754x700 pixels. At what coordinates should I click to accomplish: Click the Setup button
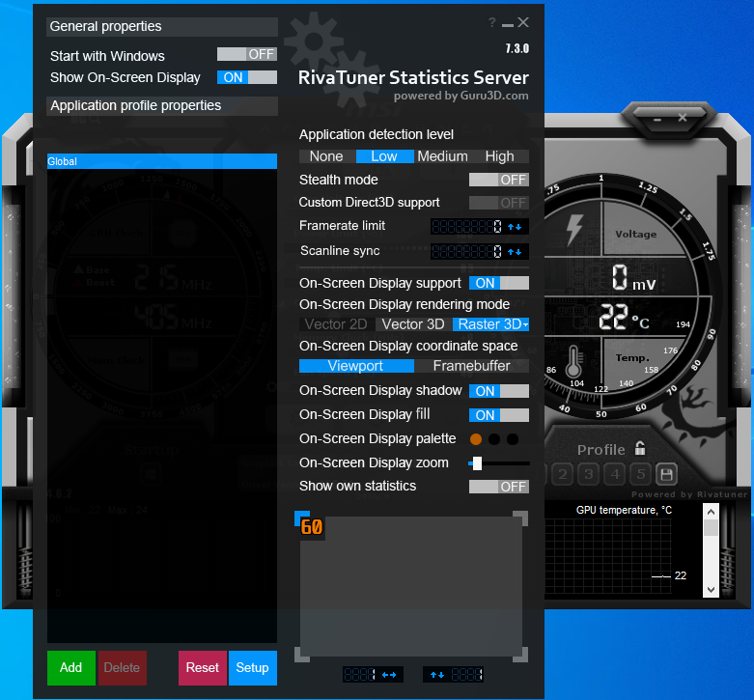[252, 668]
